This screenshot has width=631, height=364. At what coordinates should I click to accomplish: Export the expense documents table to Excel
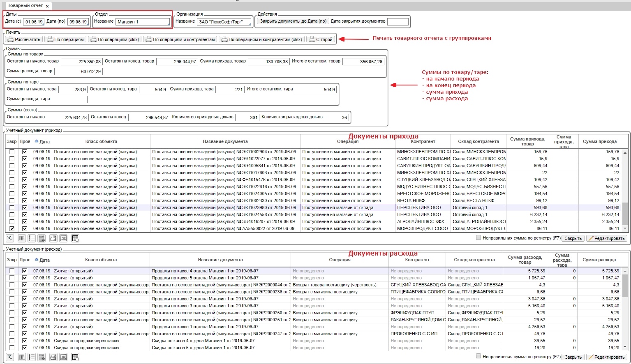(63, 357)
